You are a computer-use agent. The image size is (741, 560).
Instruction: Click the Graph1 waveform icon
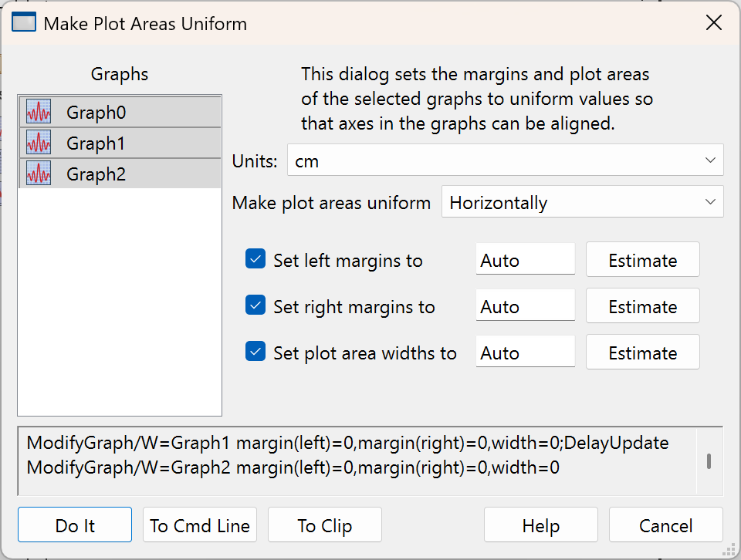coord(39,143)
